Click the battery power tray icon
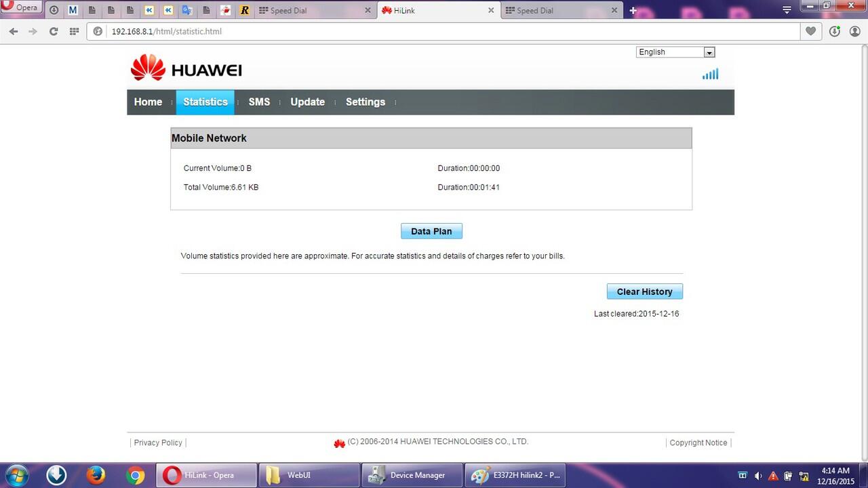 (x=789, y=476)
